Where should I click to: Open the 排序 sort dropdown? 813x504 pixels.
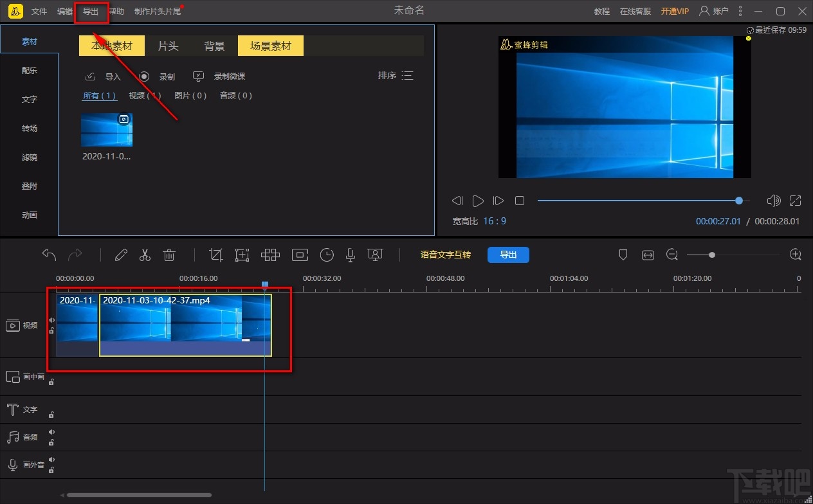[396, 76]
